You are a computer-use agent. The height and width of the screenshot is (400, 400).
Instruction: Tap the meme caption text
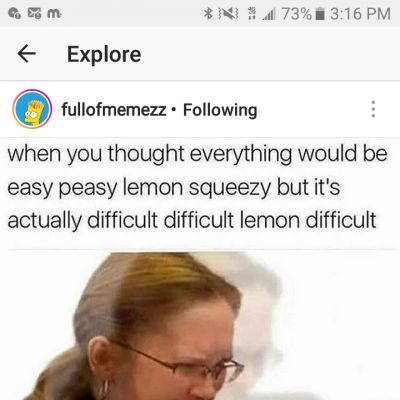tap(197, 187)
